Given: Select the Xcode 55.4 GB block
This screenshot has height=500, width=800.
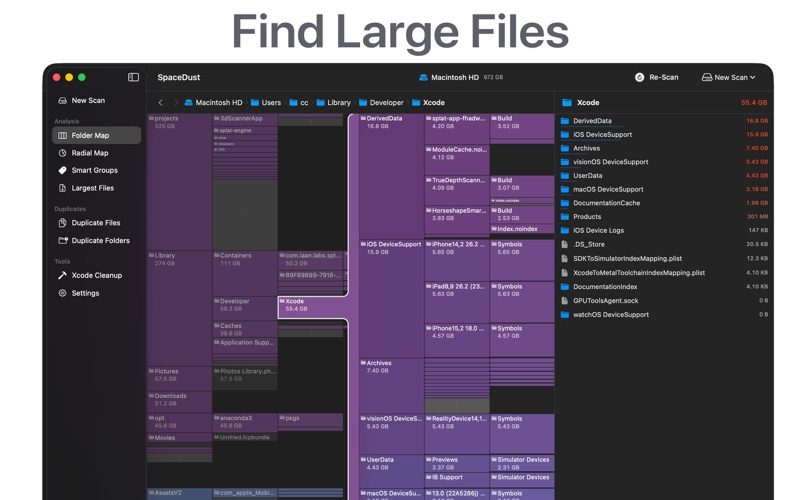Looking at the screenshot, I should 312,308.
